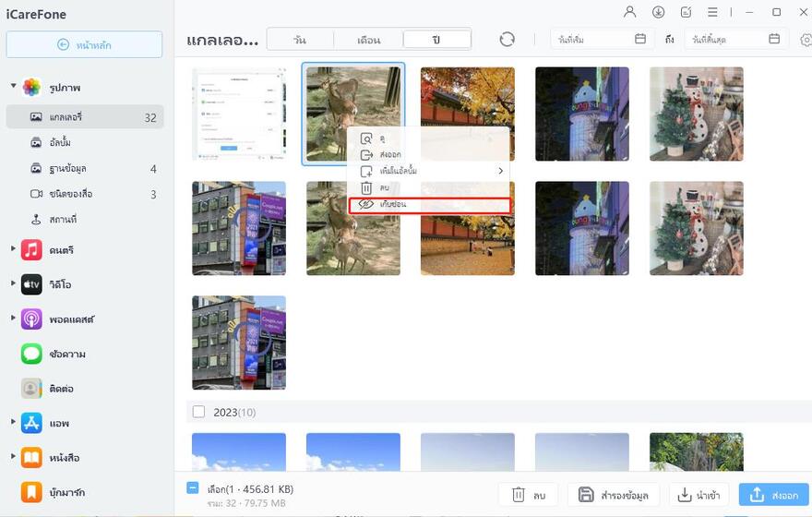The image size is (812, 517).
Task: Open the อัลบั้ม albums item
Action: 85,142
